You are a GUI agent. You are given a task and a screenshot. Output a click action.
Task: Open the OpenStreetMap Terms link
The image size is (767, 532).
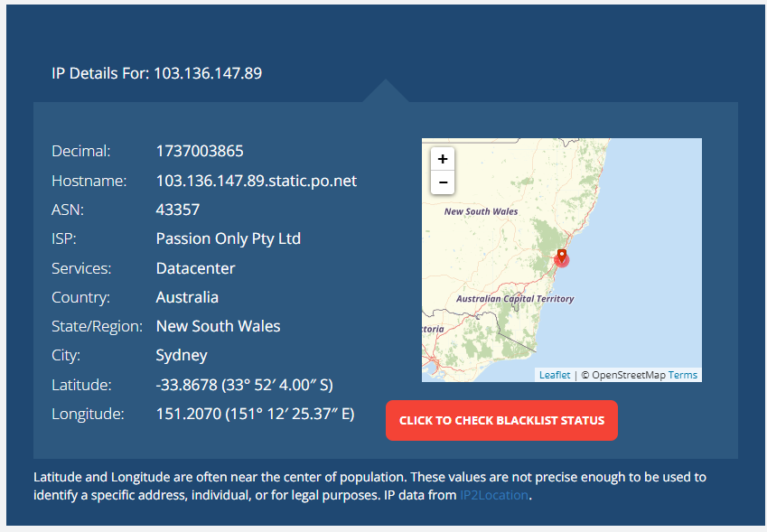682,375
